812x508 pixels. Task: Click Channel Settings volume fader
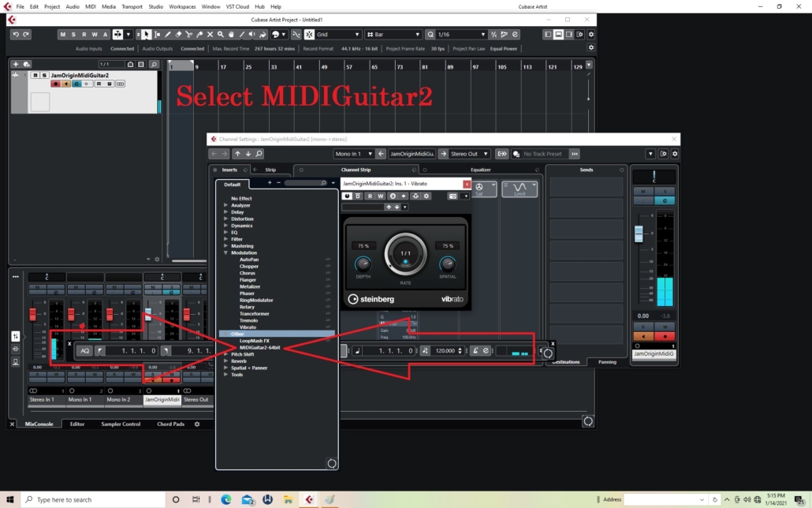[639, 233]
